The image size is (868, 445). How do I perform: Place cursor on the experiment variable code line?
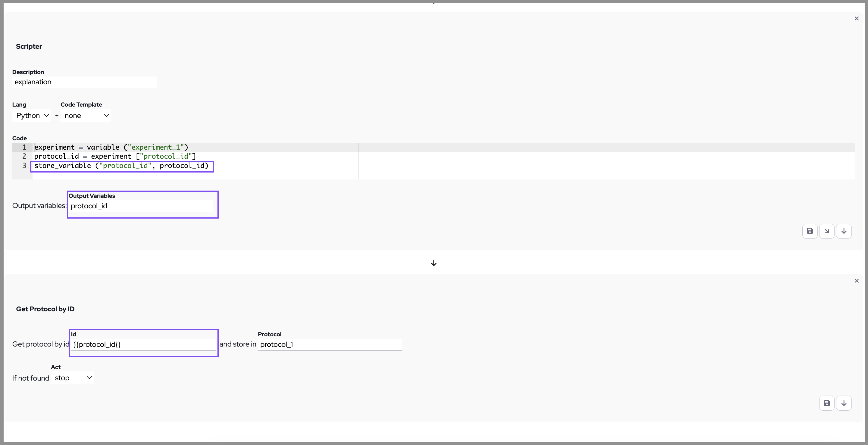pos(111,147)
